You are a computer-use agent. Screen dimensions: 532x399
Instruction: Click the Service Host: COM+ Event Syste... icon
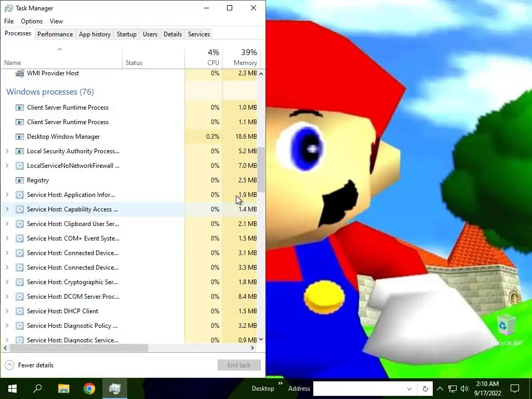point(20,238)
